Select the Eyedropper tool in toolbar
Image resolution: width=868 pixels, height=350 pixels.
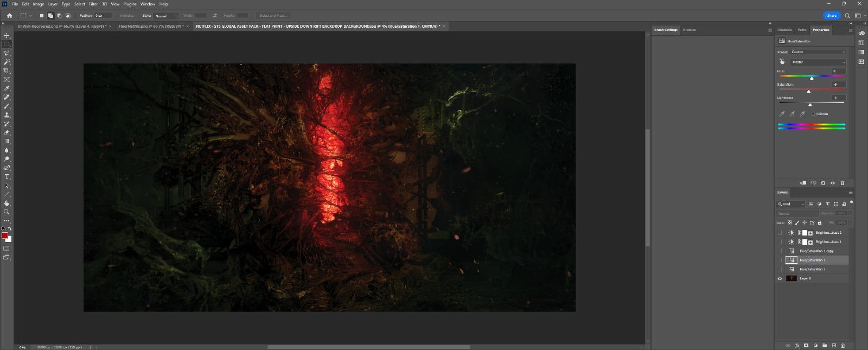point(7,88)
